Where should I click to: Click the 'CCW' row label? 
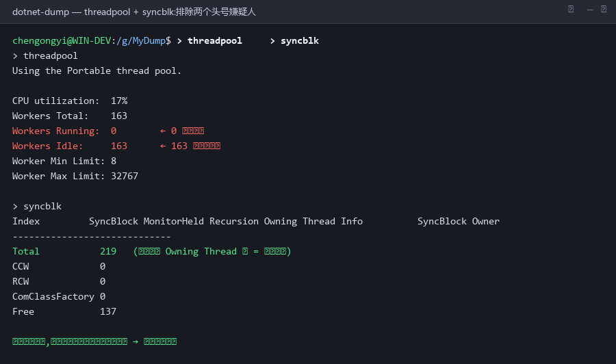click(x=21, y=266)
